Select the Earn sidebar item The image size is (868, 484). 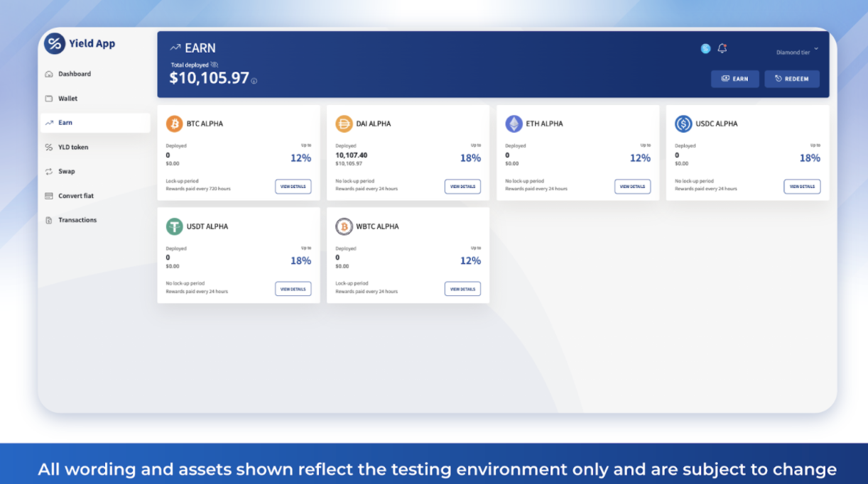pos(95,123)
